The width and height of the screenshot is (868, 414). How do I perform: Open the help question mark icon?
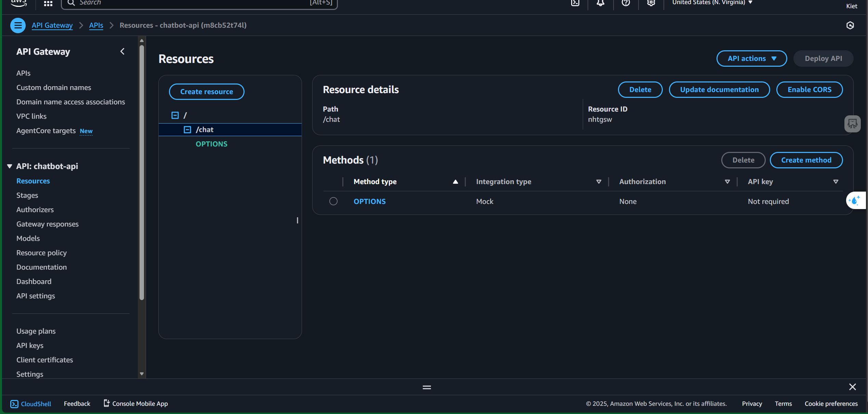click(x=626, y=3)
